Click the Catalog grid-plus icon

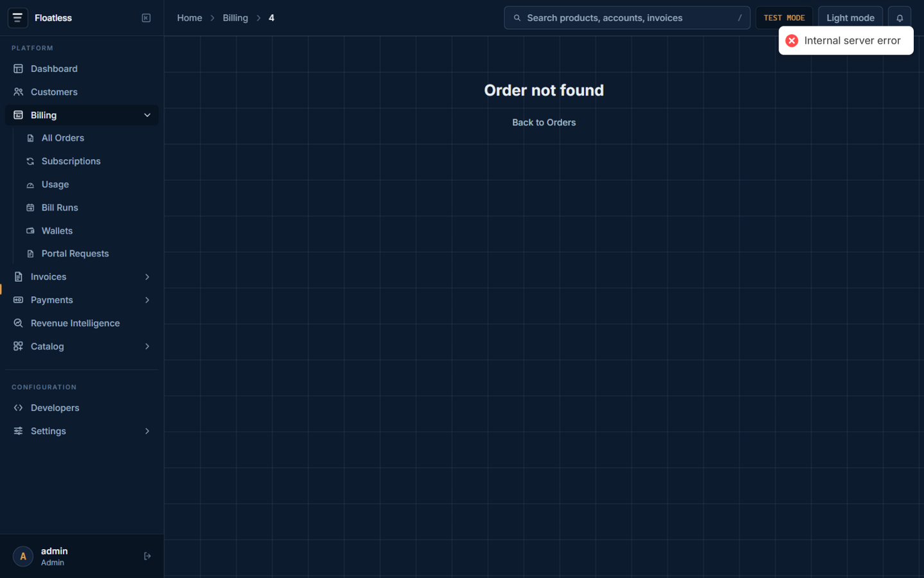point(18,346)
